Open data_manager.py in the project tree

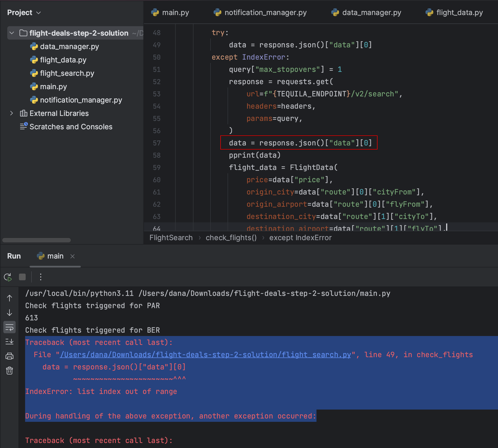coord(69,47)
